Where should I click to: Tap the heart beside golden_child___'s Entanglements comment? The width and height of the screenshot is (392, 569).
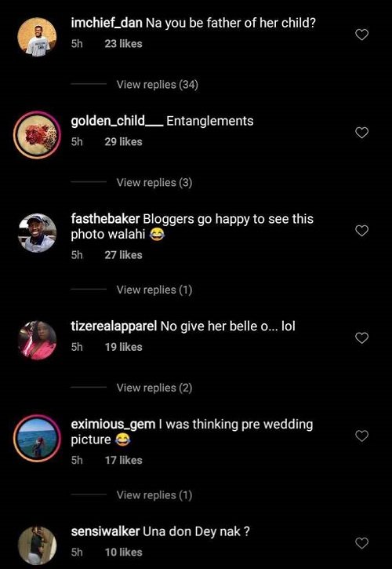pyautogui.click(x=361, y=133)
